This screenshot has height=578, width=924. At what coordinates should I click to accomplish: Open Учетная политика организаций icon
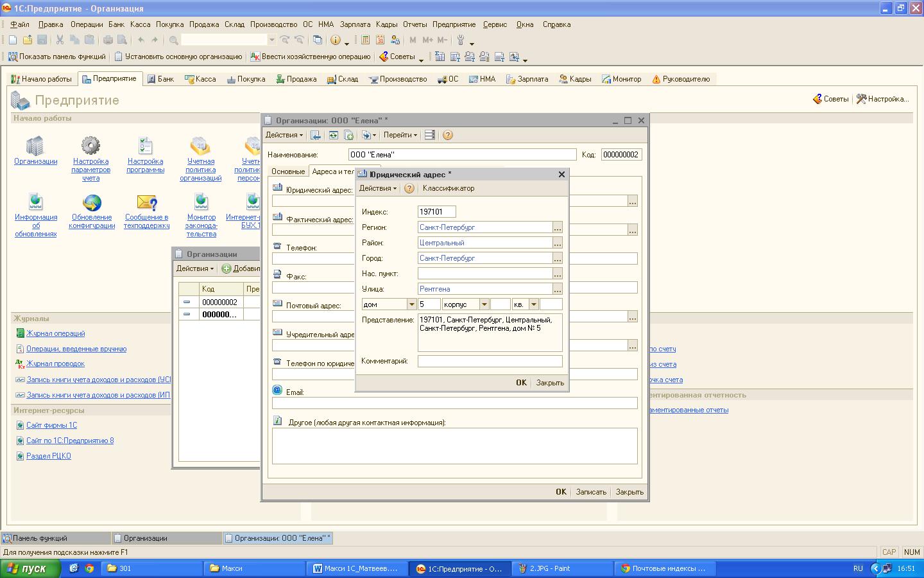point(200,146)
